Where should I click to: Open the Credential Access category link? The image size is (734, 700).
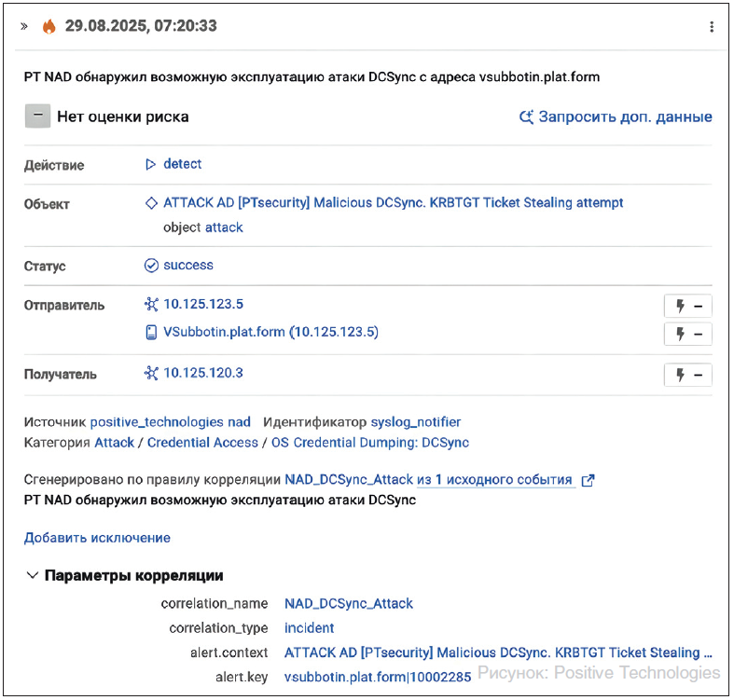point(202,443)
